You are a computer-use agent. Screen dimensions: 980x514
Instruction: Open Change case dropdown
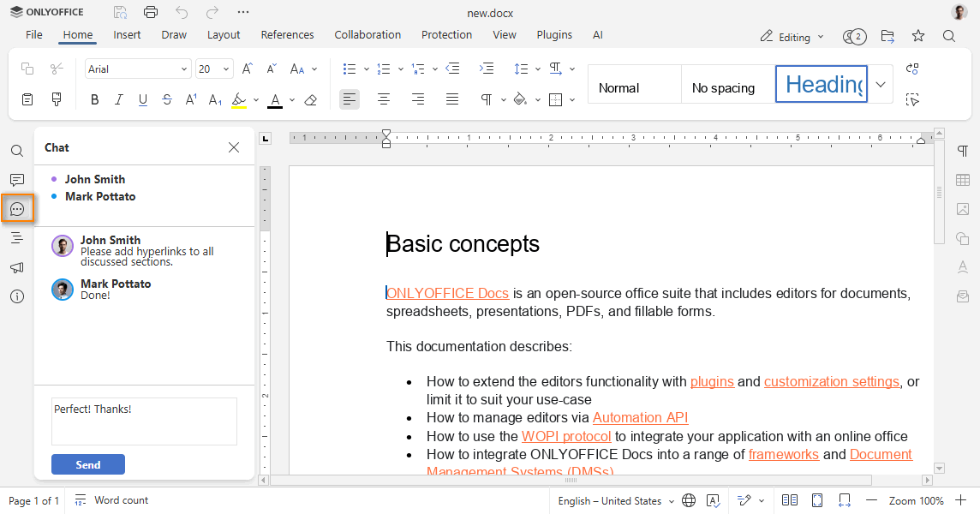pos(304,69)
